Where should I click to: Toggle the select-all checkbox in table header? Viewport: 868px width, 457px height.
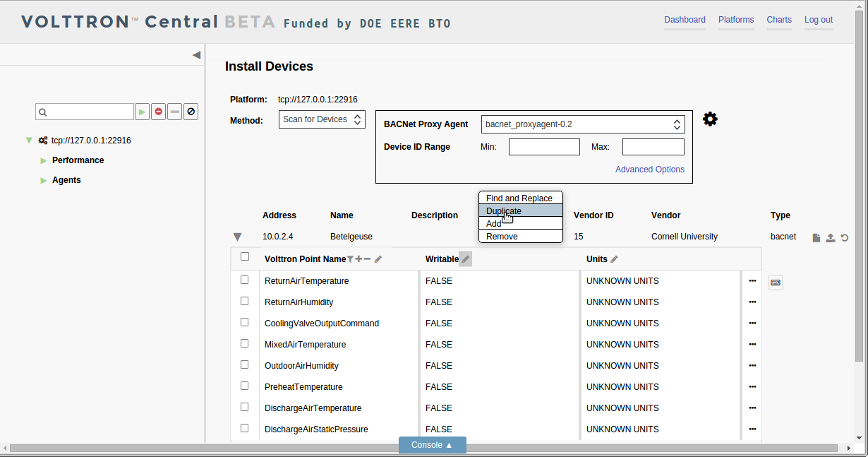[x=245, y=256]
